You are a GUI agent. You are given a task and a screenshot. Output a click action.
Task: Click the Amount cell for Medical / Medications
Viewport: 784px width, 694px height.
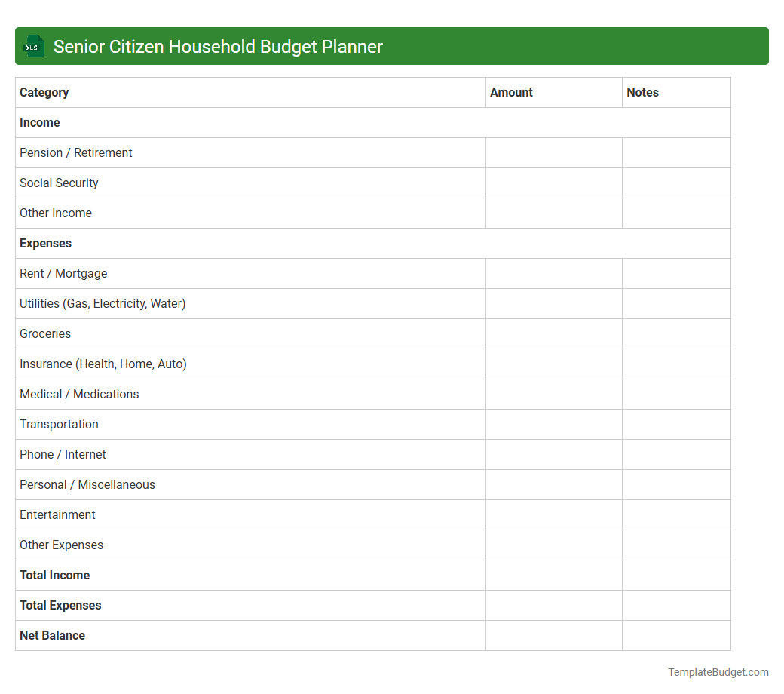click(553, 394)
